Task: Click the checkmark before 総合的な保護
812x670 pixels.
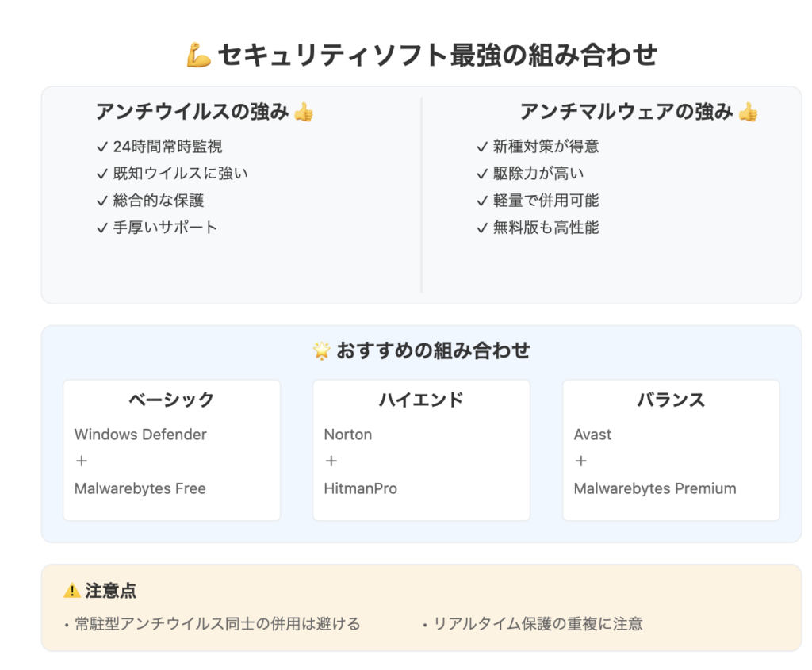Action: click(102, 201)
